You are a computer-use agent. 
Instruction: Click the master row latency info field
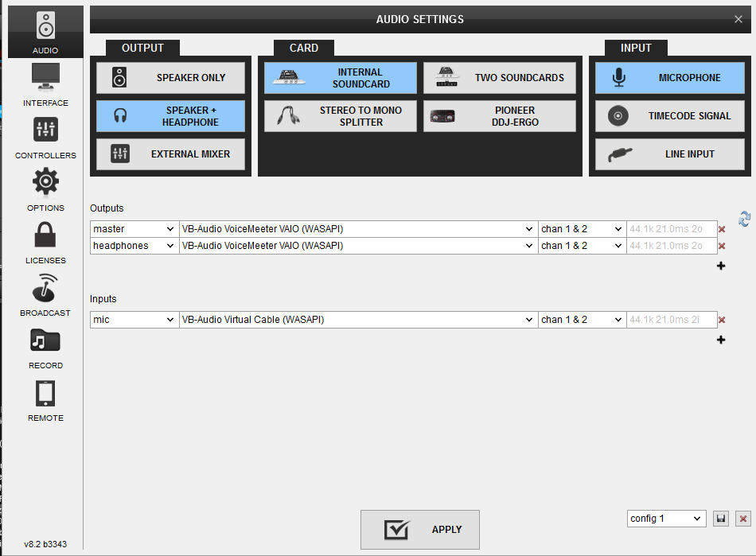671,229
